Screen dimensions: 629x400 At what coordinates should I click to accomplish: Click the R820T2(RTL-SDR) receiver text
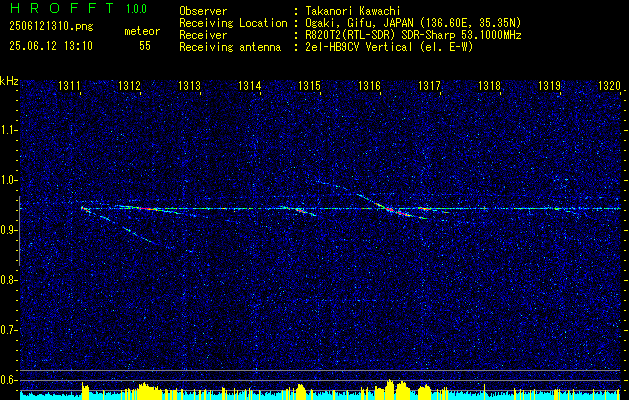(x=413, y=35)
